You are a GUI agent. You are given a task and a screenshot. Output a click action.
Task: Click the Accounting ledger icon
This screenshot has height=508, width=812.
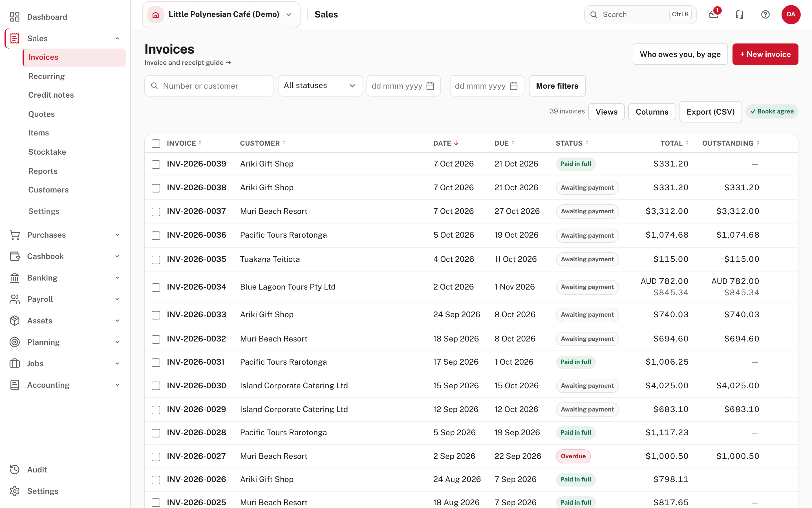coord(14,385)
